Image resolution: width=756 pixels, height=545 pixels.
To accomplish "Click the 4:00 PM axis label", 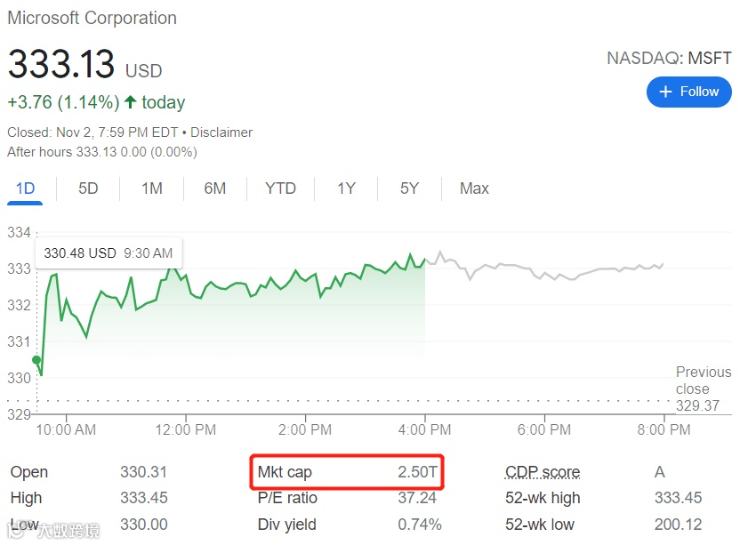I will point(424,429).
